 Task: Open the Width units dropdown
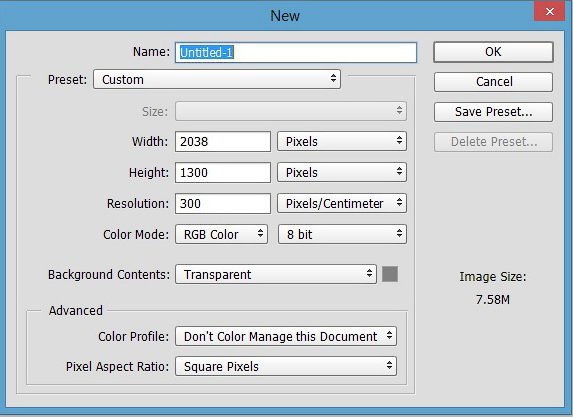pos(342,141)
